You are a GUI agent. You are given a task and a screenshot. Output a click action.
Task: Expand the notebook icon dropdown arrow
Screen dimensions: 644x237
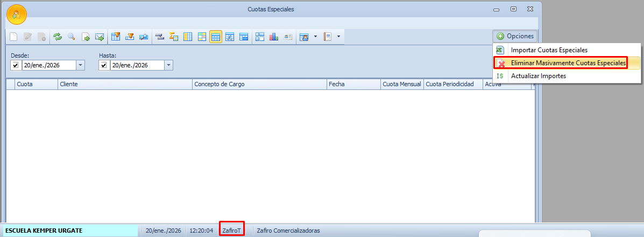coord(338,37)
